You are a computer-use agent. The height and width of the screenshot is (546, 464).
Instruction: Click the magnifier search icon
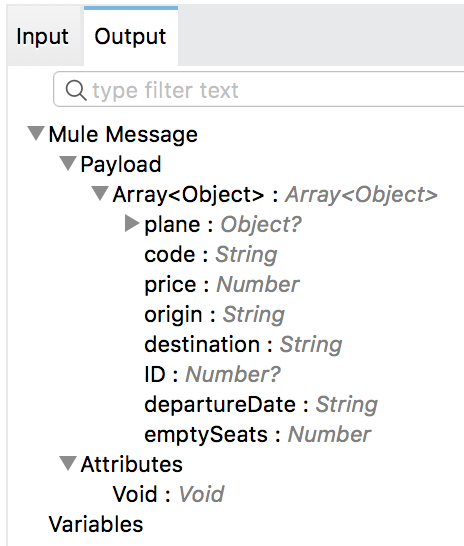(x=76, y=90)
